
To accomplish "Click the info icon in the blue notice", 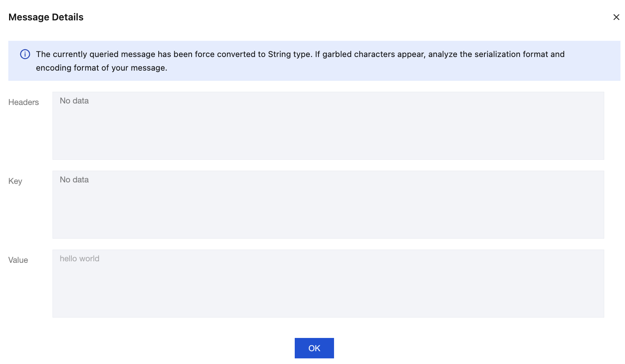I will [25, 54].
